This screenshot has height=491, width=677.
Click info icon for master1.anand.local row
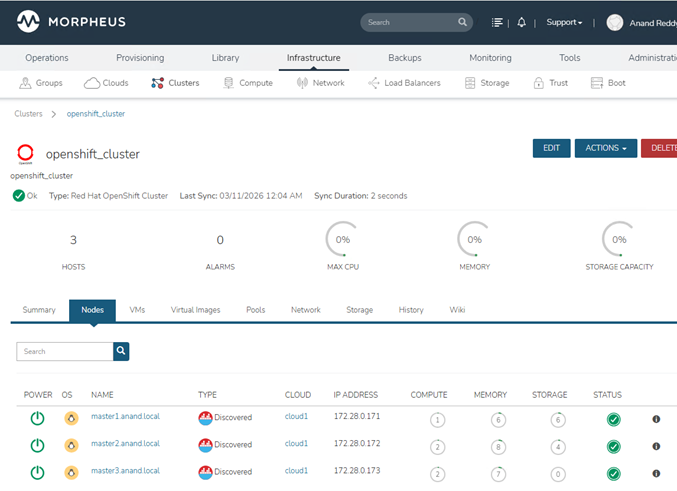coord(656,419)
